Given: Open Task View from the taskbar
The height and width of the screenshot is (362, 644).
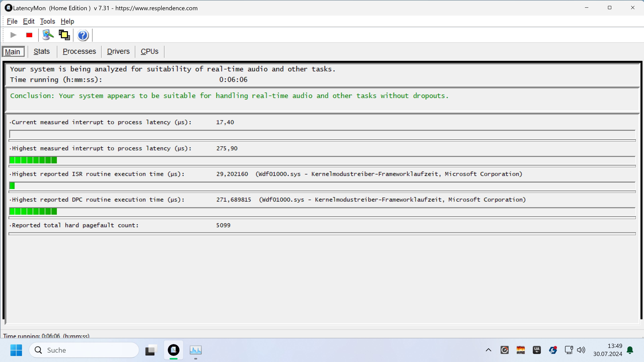Looking at the screenshot, I should [151, 350].
